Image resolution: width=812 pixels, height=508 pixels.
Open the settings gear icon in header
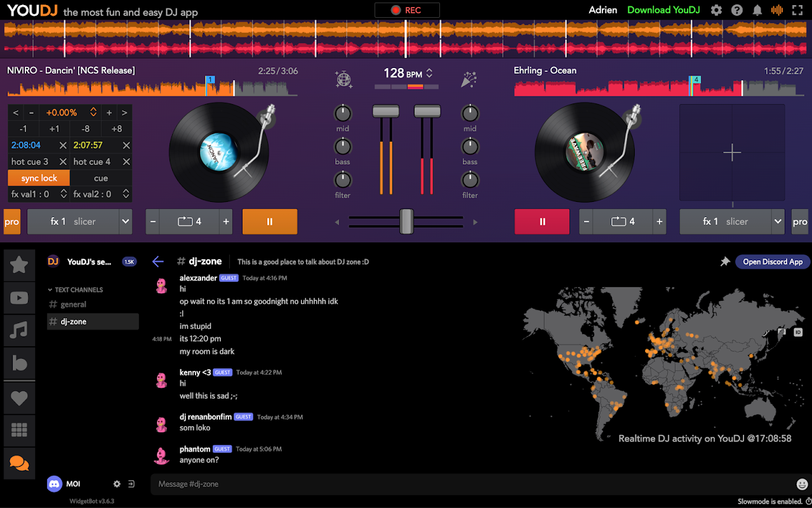716,10
